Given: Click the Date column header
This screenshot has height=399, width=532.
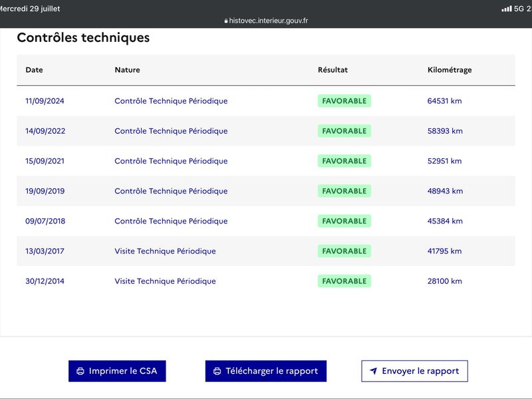Looking at the screenshot, I should (x=35, y=70).
